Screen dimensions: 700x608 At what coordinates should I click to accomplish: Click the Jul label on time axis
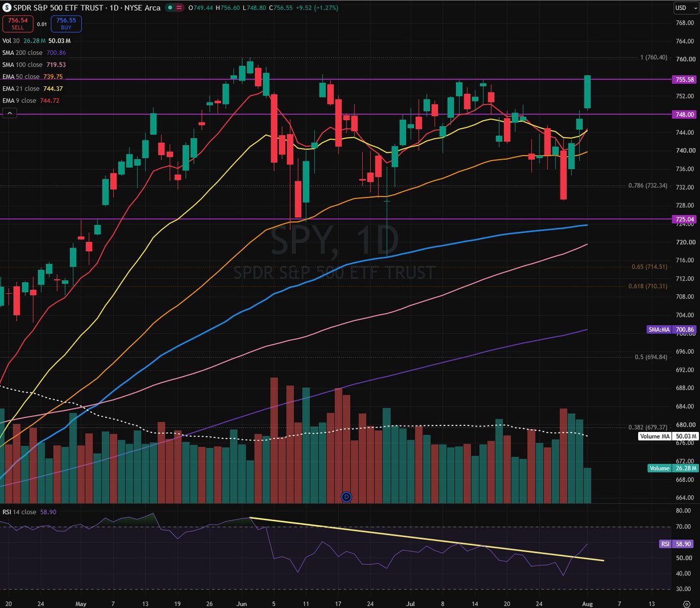(x=410, y=603)
